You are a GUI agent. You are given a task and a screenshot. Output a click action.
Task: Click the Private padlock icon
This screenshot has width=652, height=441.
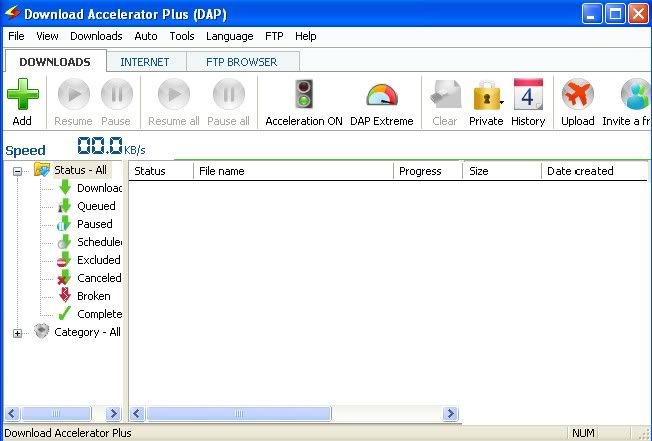(485, 96)
